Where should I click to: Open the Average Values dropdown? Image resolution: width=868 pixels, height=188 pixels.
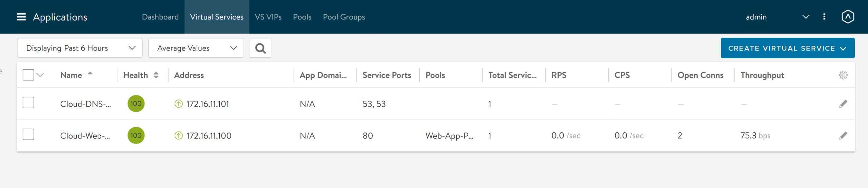[196, 48]
